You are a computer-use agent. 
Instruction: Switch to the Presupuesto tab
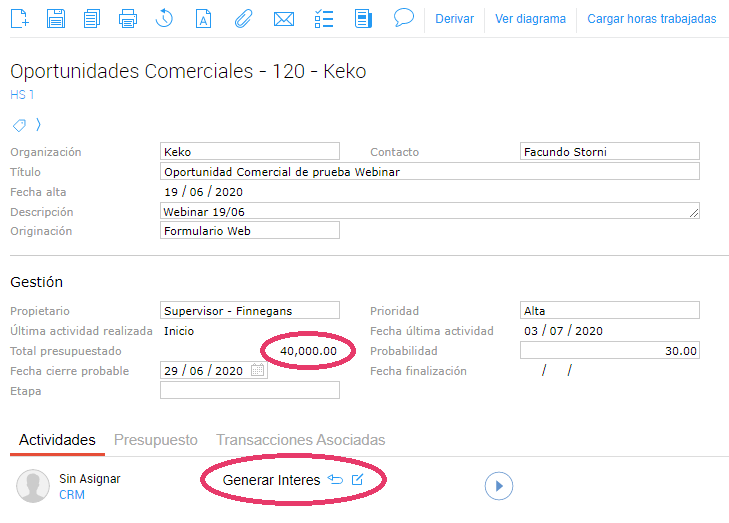(x=155, y=440)
